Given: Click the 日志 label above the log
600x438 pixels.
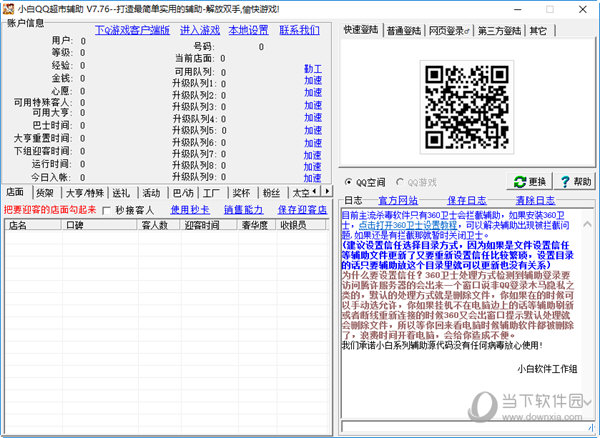Looking at the screenshot, I should [353, 200].
